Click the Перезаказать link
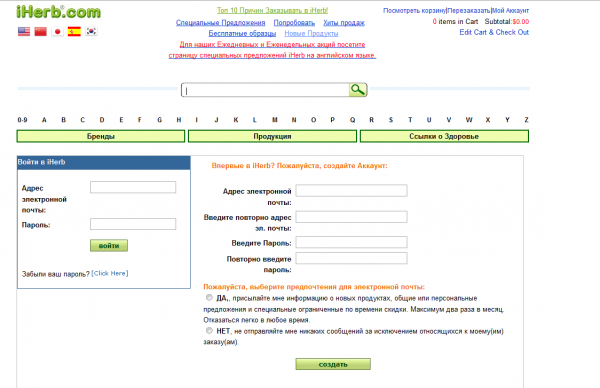Screen dimensions: 600x388 pos(469,11)
